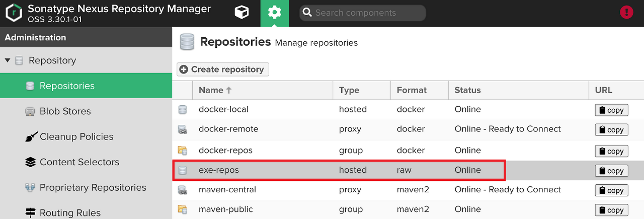Click the URL column header

point(616,90)
